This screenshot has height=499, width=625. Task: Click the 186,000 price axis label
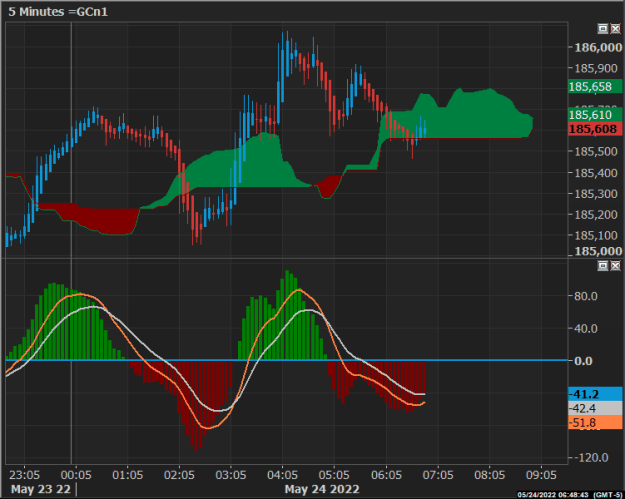tap(597, 47)
